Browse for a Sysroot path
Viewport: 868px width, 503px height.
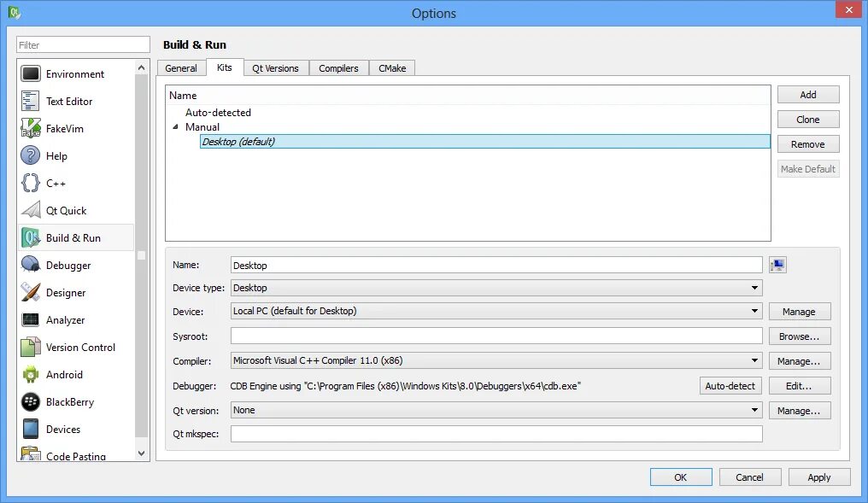(x=800, y=336)
